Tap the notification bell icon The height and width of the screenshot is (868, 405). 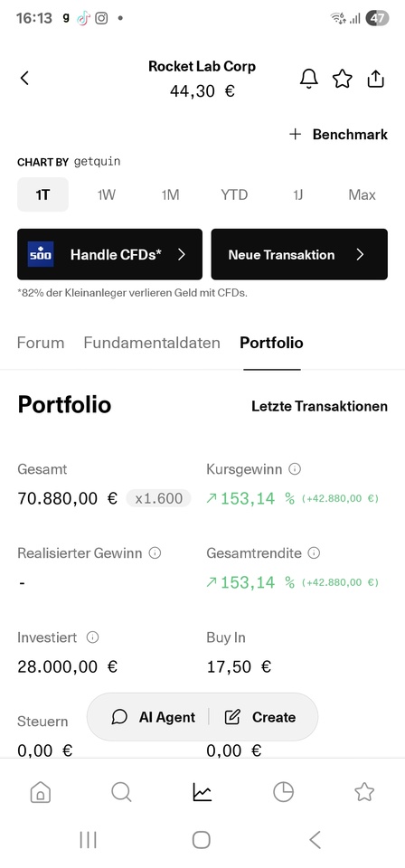pyautogui.click(x=309, y=79)
